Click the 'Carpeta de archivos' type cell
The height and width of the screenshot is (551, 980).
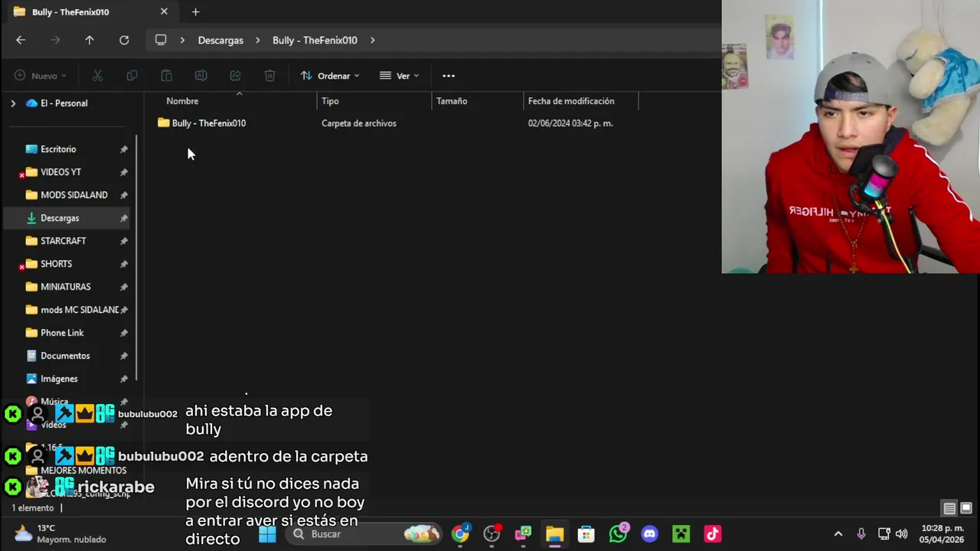pyautogui.click(x=359, y=123)
